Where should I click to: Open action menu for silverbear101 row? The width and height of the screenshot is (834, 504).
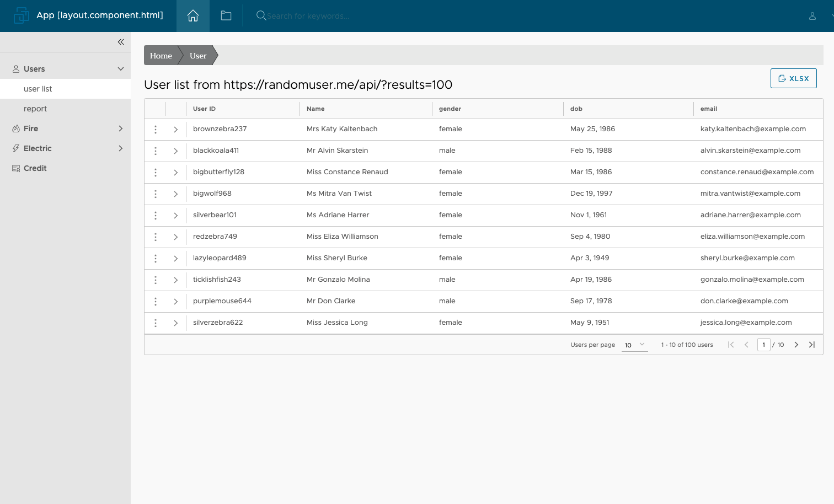click(156, 216)
